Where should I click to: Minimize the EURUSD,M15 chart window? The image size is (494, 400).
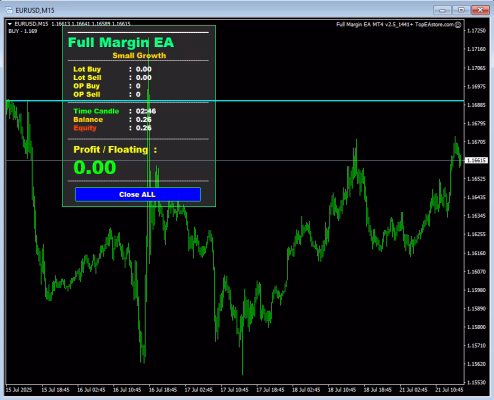pos(442,10)
